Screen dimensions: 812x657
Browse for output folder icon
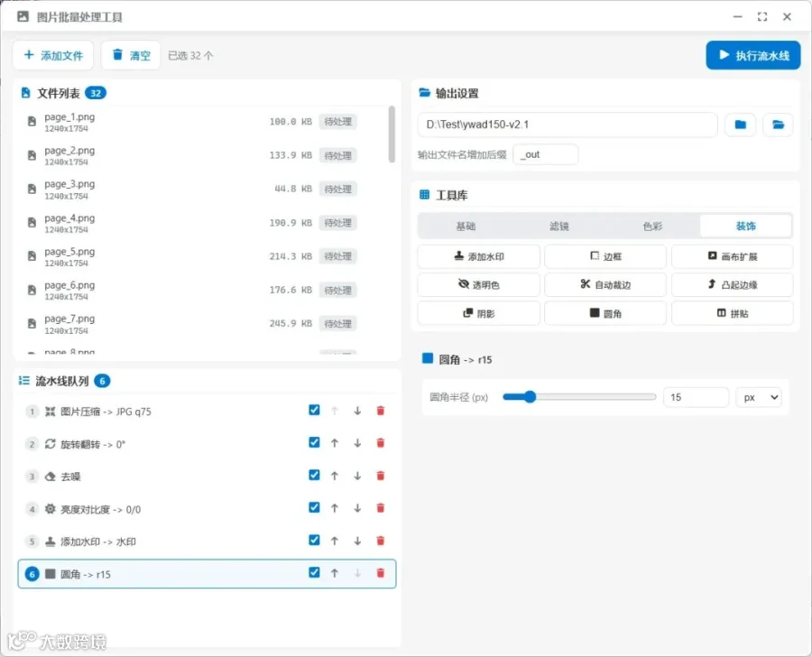740,125
